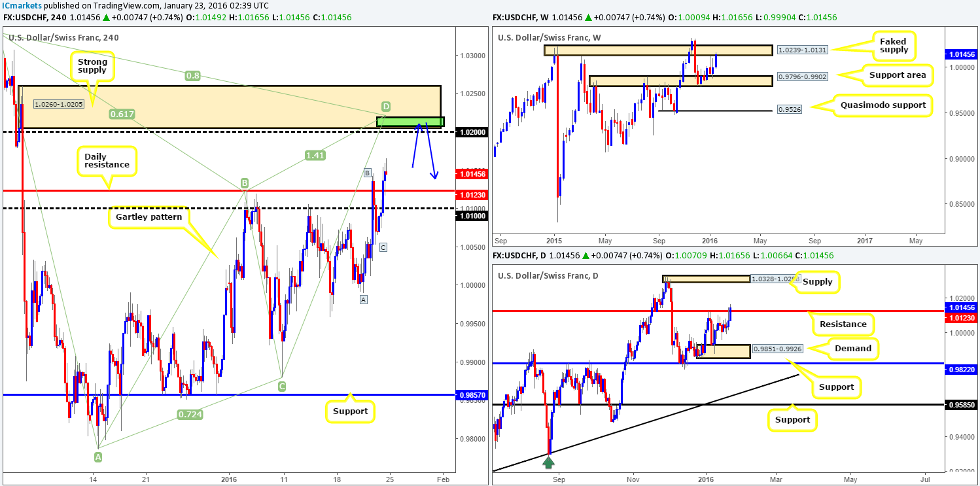This screenshot has height=486, width=980.
Task: Select the 'Quasimodo support' callout
Action: tap(882, 106)
